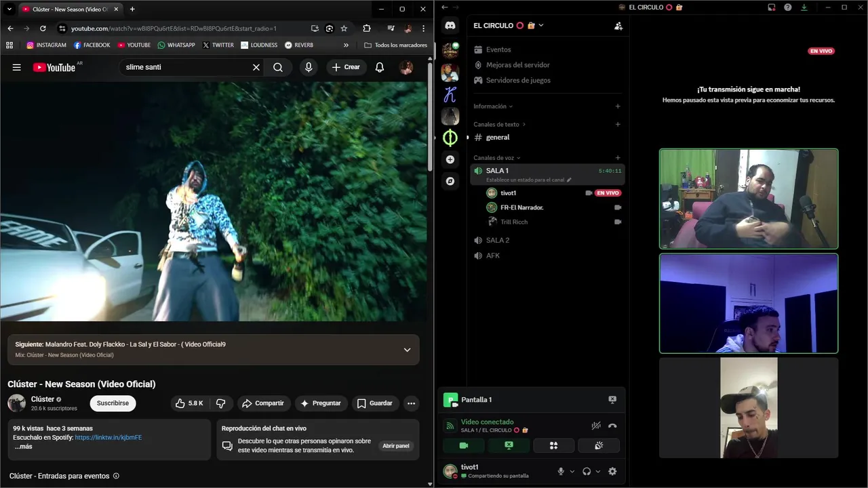Stop streaming Pantalla 1 in Discord

612,400
